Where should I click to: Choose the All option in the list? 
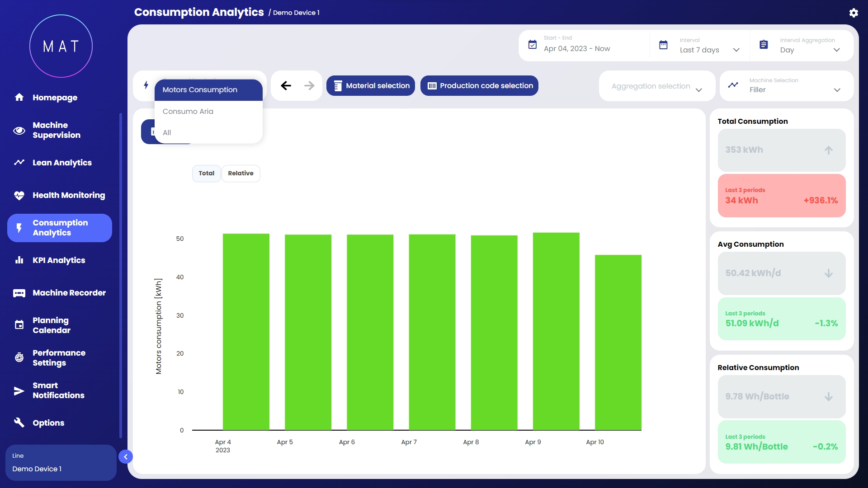(167, 133)
